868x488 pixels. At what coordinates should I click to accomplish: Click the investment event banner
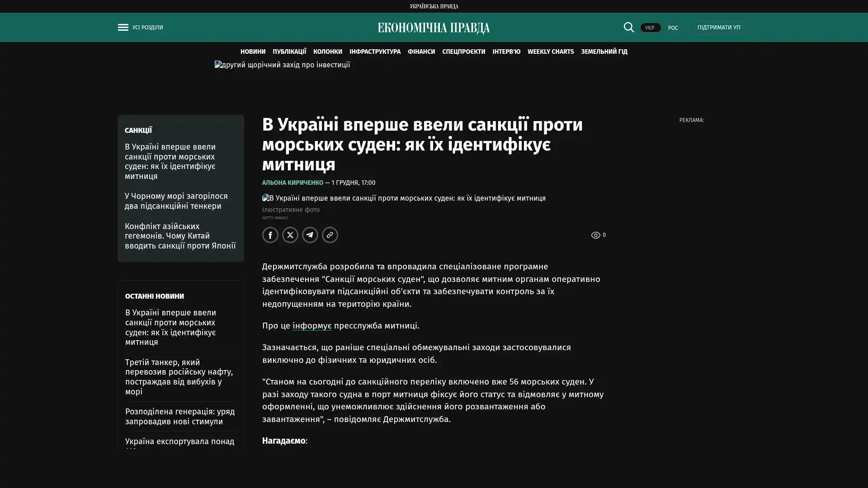[x=282, y=65]
